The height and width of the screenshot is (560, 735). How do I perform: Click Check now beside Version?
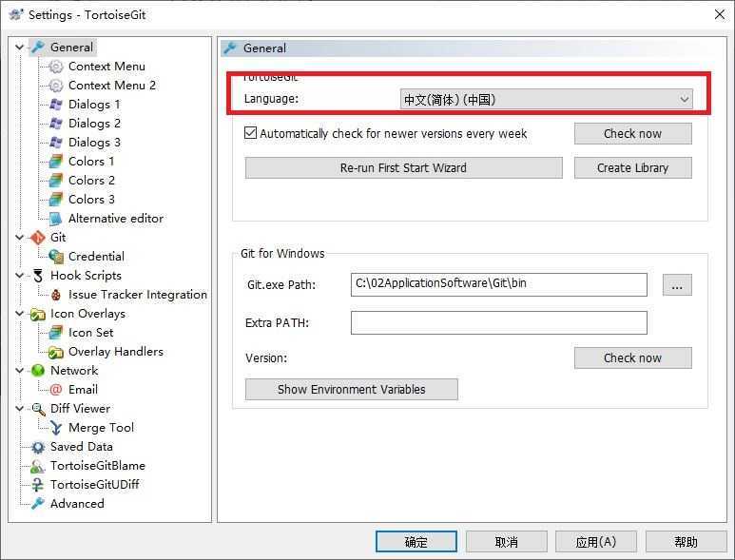click(x=633, y=358)
